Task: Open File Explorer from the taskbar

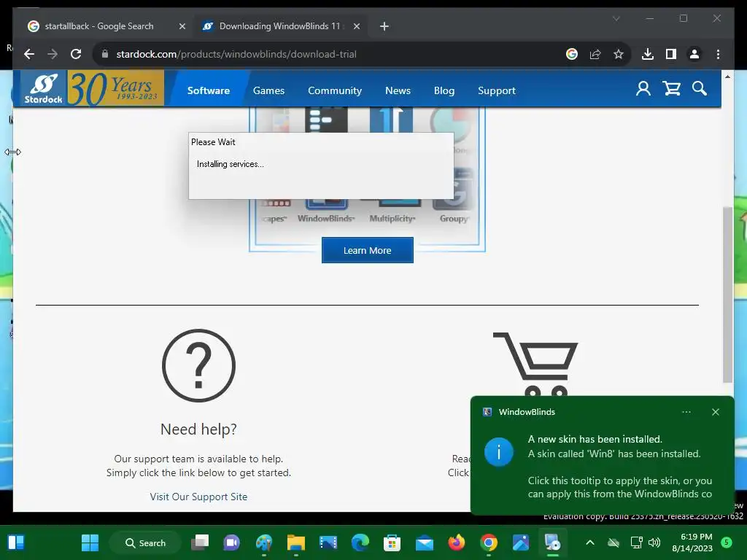Action: (296, 542)
